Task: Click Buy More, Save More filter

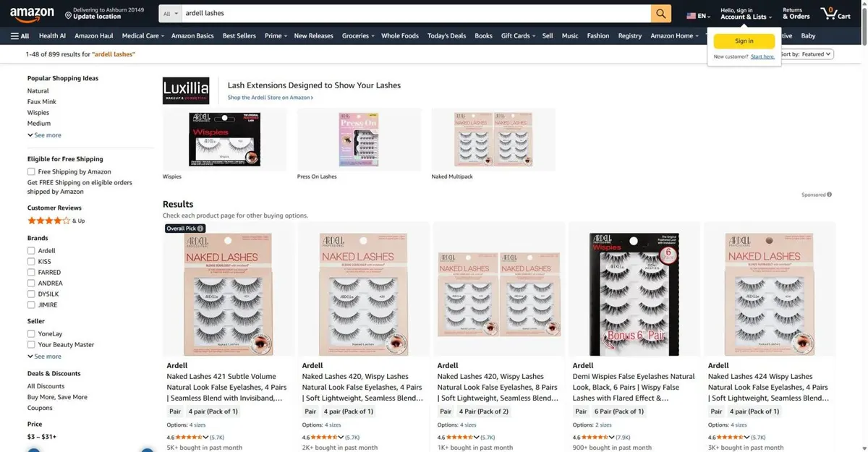Action: coord(57,397)
